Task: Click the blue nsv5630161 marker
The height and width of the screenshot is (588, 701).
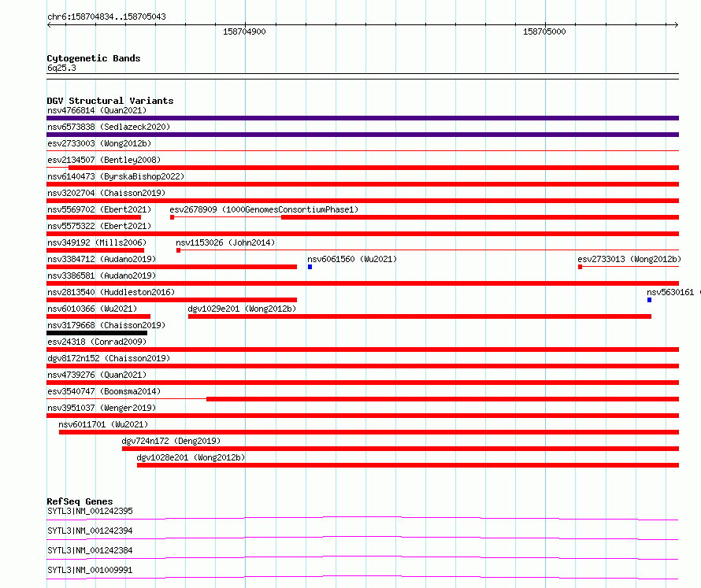Action: tap(649, 300)
